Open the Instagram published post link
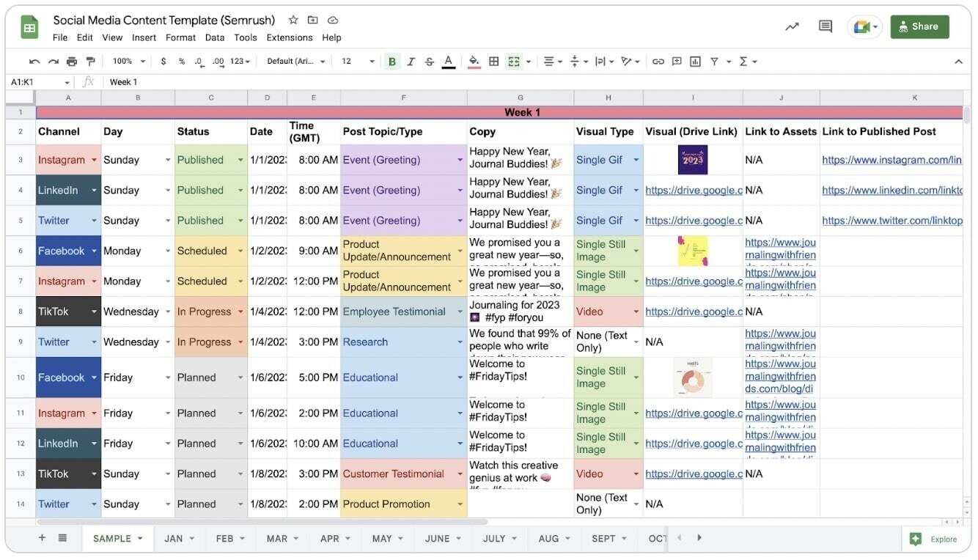Viewport: 978px width, 560px height. 891,159
